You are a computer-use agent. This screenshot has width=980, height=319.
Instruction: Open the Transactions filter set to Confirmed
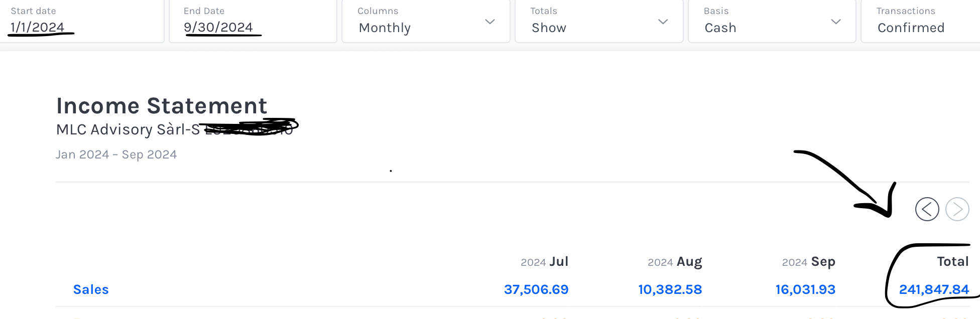pos(920,22)
